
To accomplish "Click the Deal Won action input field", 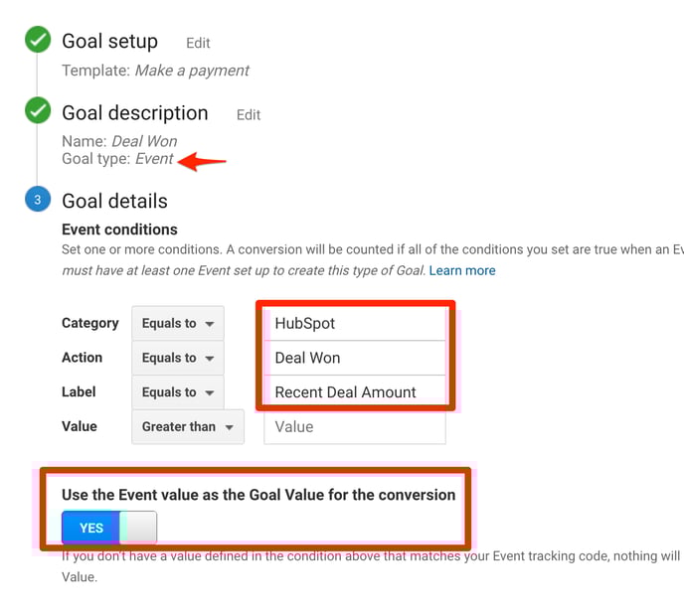I will click(355, 358).
